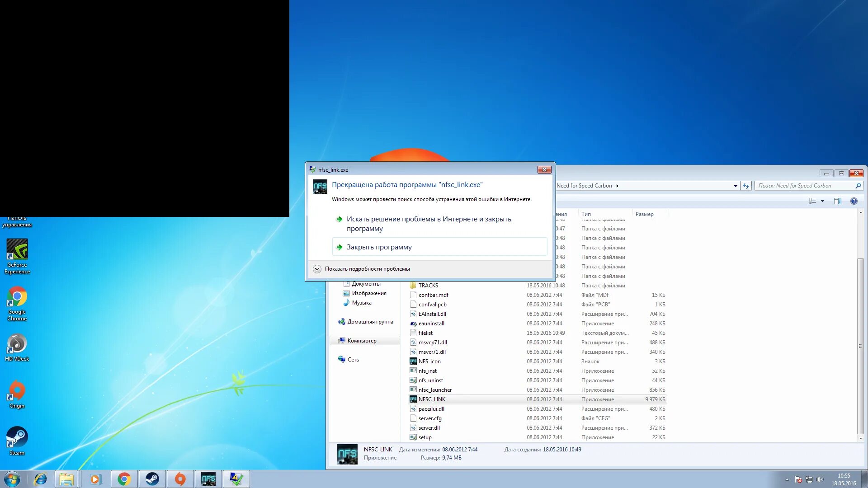Expand the Need for Speed Carbon breadcrumb arrow

pos(617,186)
